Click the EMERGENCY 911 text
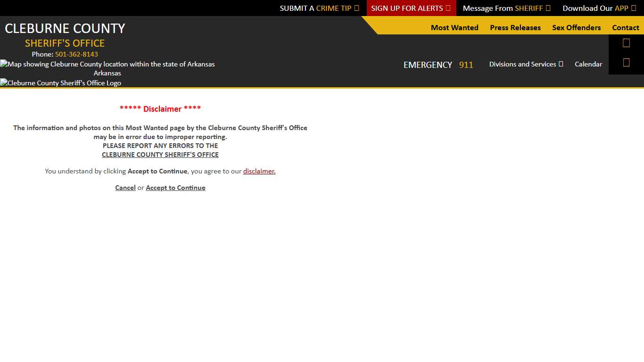The width and height of the screenshot is (644, 362). click(438, 65)
